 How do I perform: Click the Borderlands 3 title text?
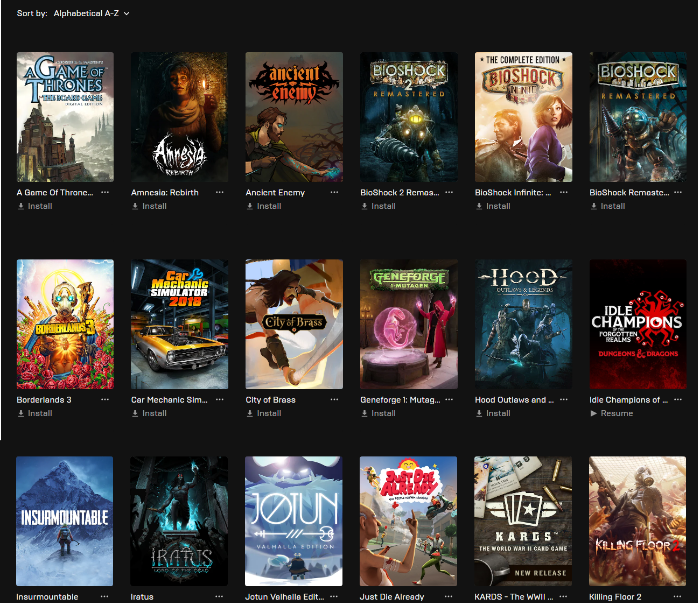(44, 400)
